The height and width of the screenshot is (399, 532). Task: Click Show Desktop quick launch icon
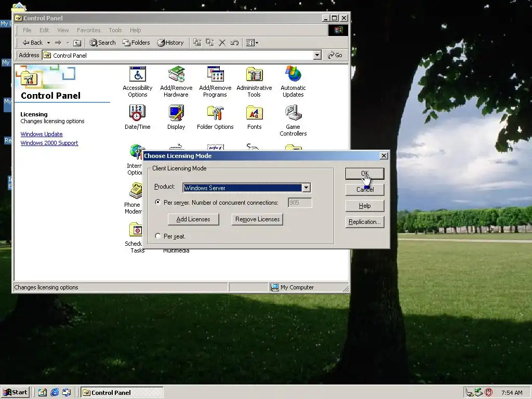click(x=43, y=393)
